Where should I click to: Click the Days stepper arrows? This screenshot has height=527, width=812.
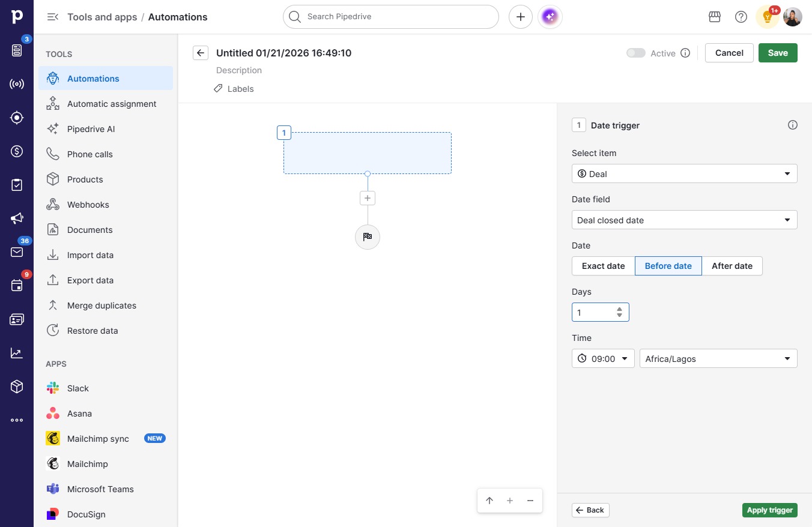coord(620,312)
